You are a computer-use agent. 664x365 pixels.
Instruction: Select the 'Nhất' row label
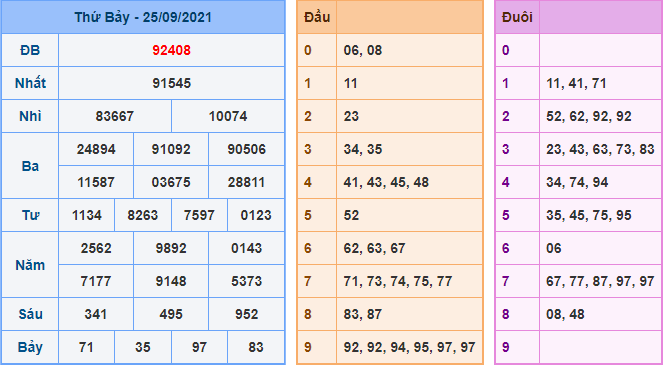pyautogui.click(x=30, y=83)
